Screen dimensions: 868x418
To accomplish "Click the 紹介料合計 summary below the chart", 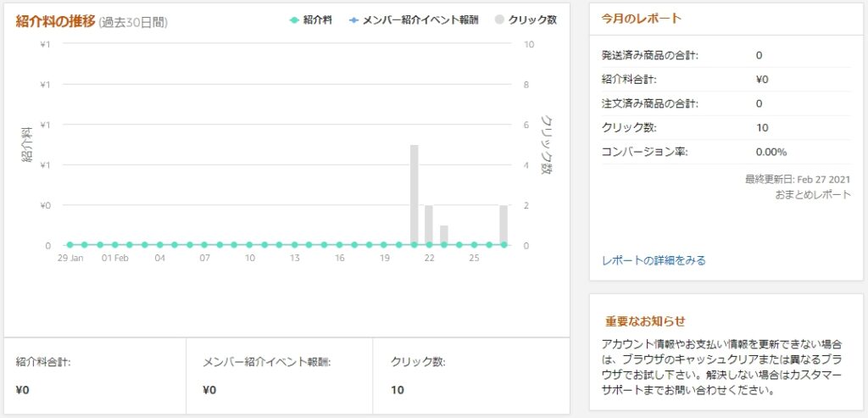I will (95, 376).
